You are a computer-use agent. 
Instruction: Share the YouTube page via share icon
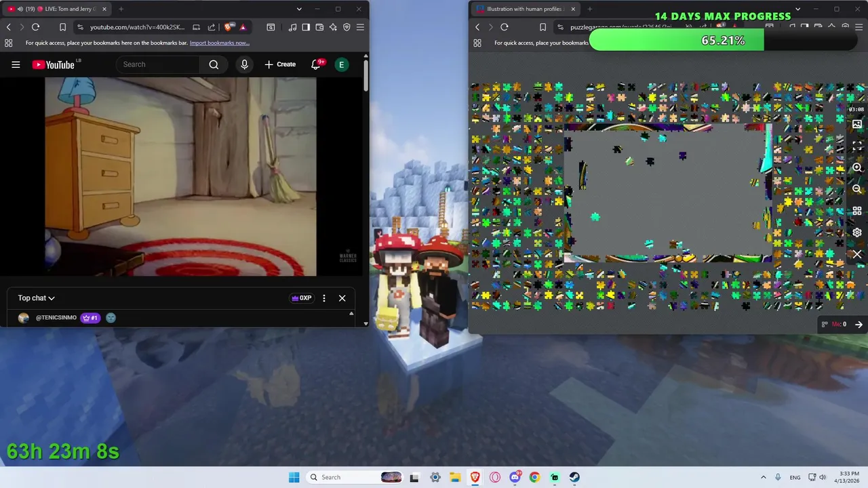click(212, 27)
